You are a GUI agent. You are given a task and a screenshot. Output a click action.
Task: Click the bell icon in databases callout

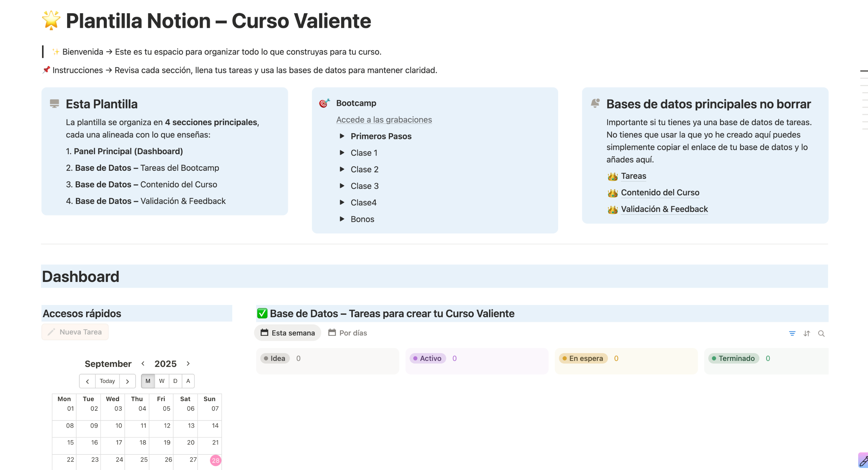[x=595, y=103]
